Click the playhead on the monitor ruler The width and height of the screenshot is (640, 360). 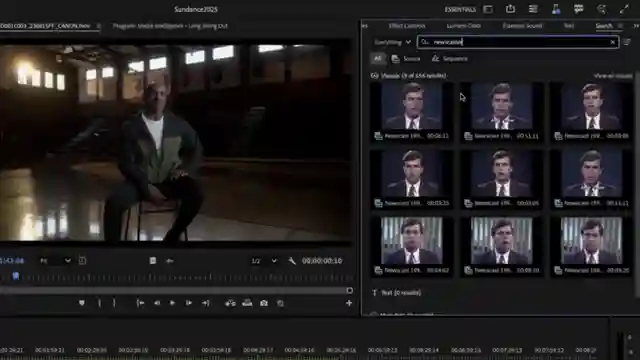pos(16,276)
